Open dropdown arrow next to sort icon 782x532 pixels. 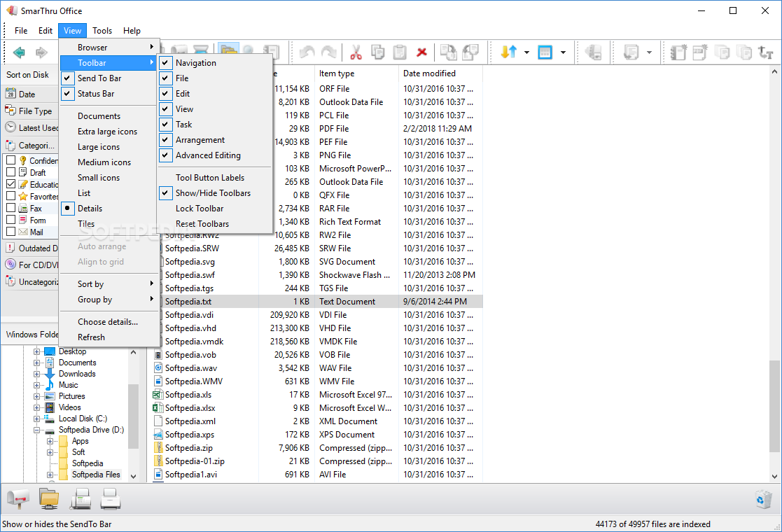tap(526, 52)
